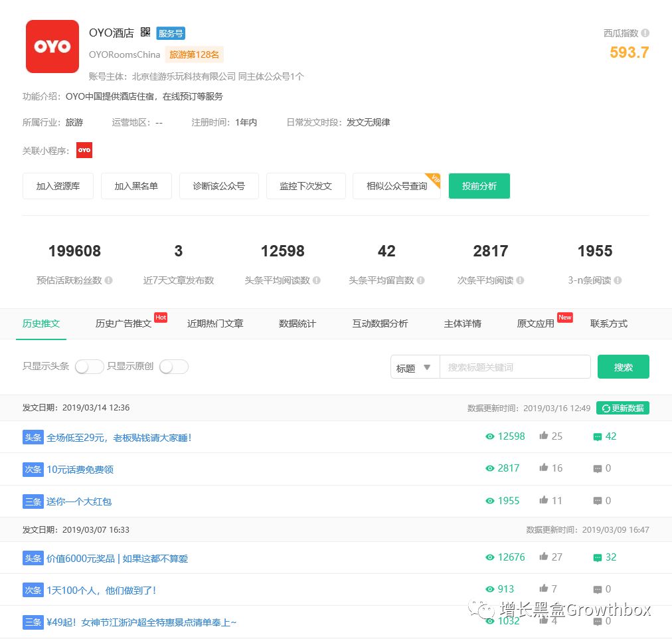The height and width of the screenshot is (639, 672).
Task: Click the OYORoomsChina account ID
Action: click(x=124, y=55)
